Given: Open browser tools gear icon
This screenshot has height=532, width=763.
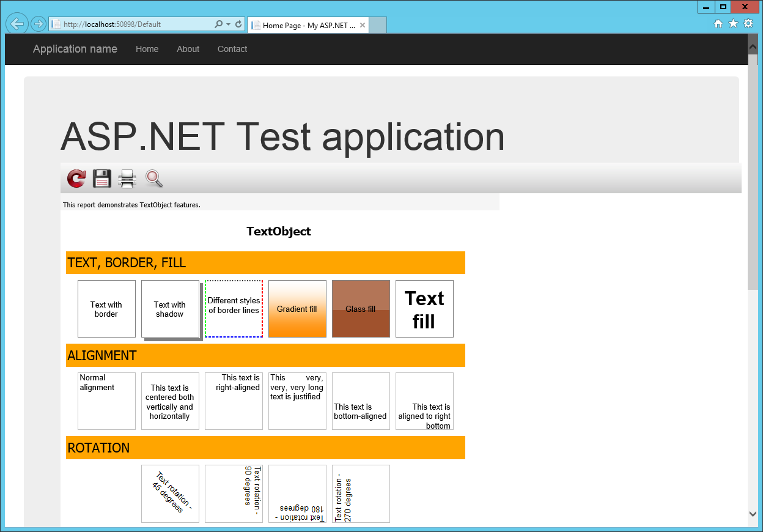Looking at the screenshot, I should (748, 24).
